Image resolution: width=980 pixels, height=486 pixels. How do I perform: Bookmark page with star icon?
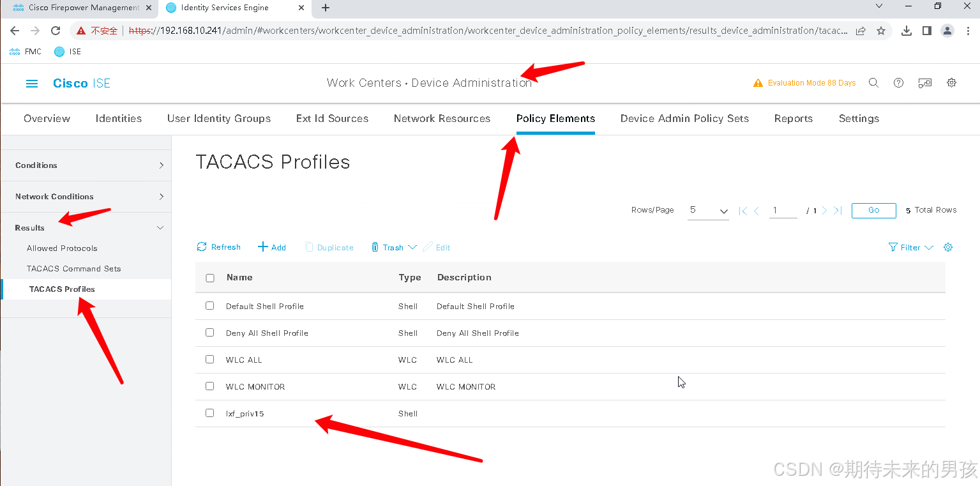(x=881, y=31)
